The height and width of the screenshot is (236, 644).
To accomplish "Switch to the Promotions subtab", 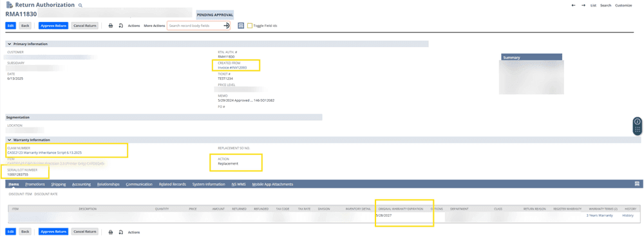I will [35, 185].
